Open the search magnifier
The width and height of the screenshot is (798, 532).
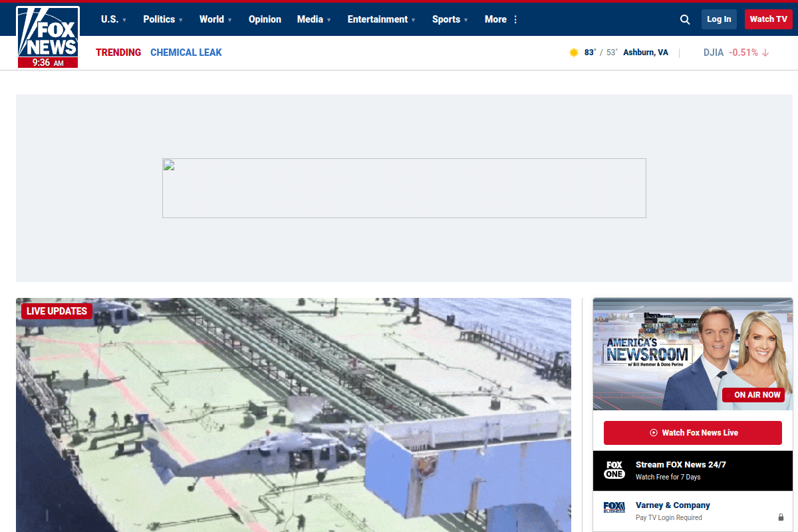click(684, 19)
